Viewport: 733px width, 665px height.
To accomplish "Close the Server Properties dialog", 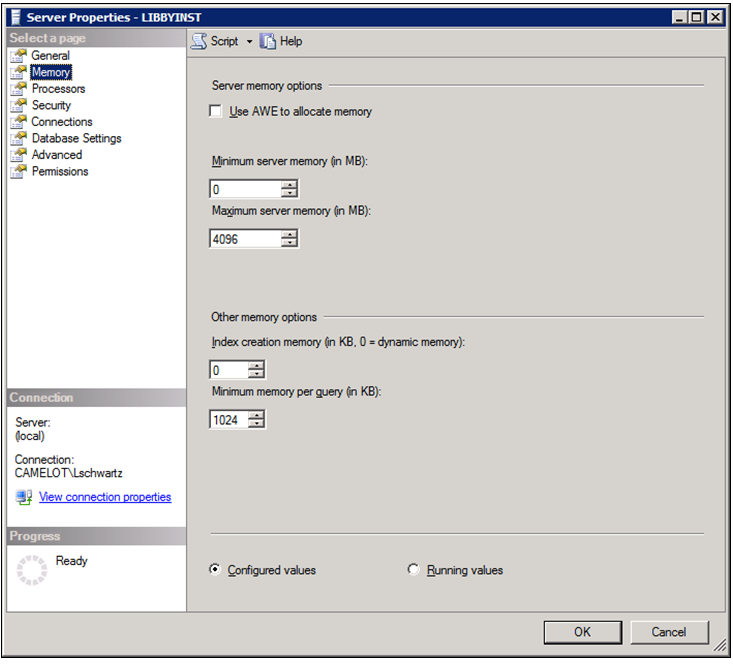I will [x=715, y=17].
